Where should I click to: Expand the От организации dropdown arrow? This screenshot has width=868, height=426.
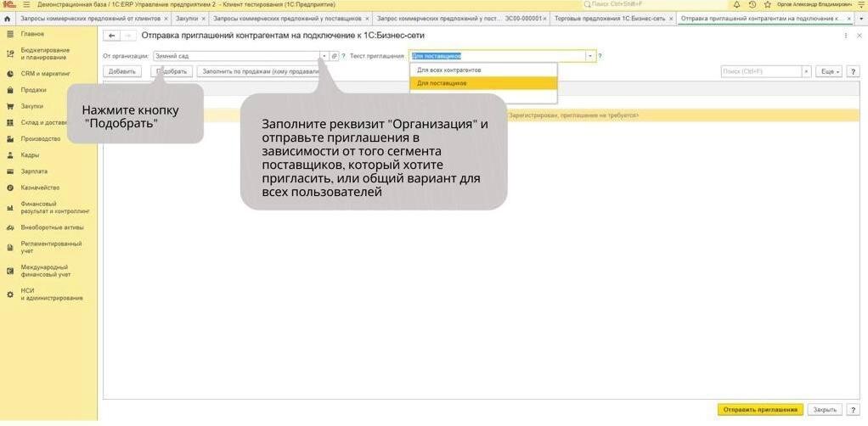[x=324, y=56]
